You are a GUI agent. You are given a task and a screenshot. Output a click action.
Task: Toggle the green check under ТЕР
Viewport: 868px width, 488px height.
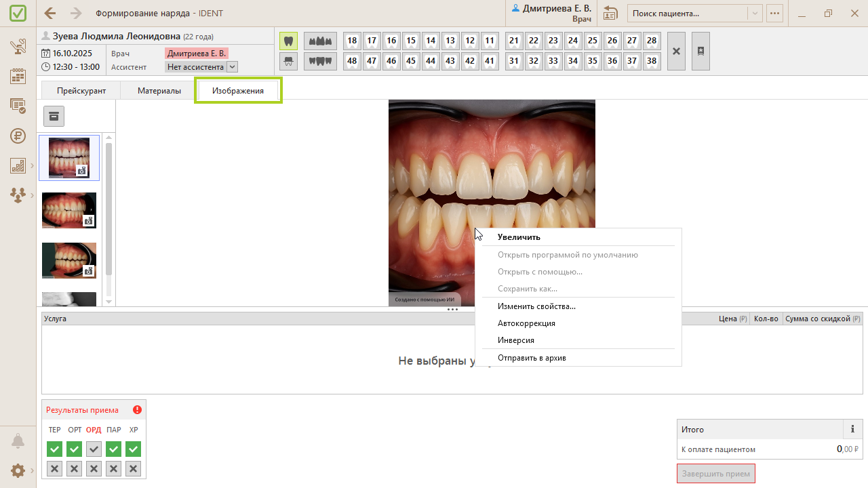pyautogui.click(x=55, y=449)
